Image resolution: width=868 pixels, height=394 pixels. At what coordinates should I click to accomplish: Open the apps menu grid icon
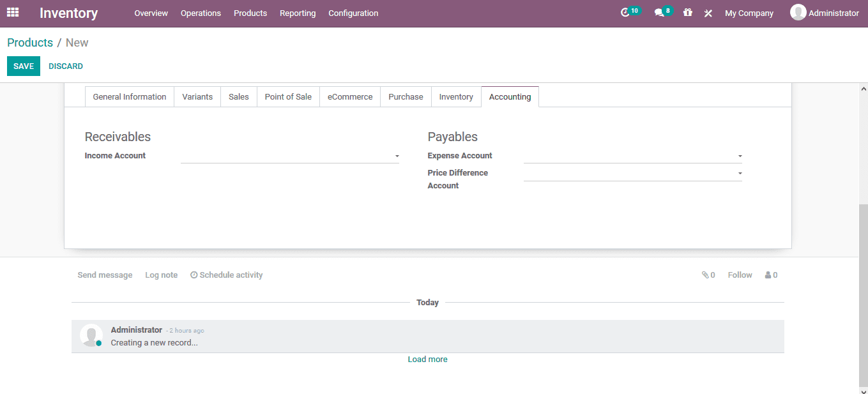click(13, 13)
